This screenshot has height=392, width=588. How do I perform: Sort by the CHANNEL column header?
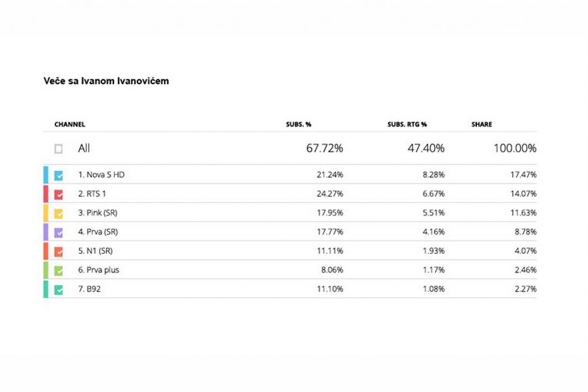click(69, 125)
